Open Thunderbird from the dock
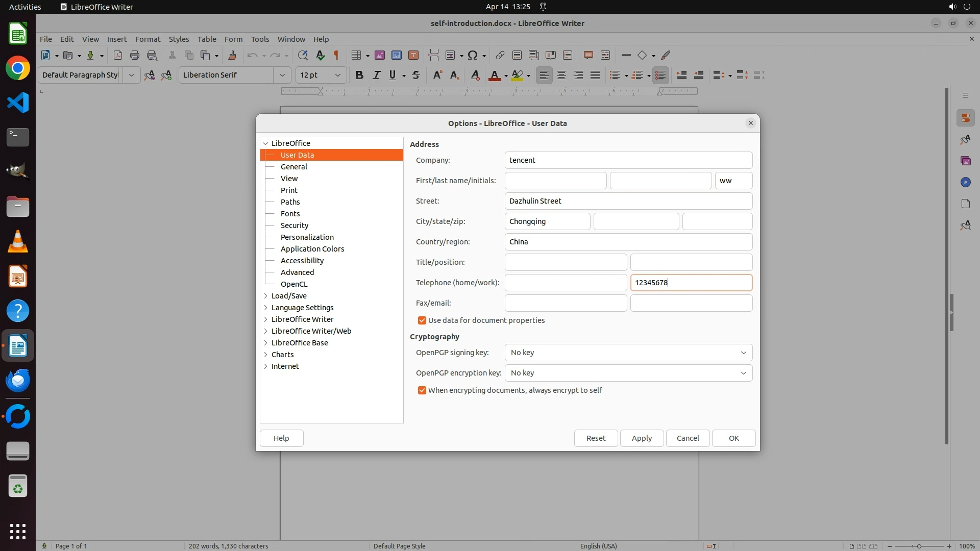The height and width of the screenshot is (551, 980). [x=18, y=381]
